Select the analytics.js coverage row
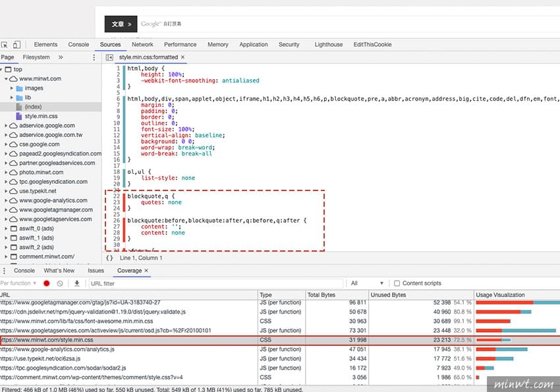The image size is (560, 392). click(x=280, y=349)
